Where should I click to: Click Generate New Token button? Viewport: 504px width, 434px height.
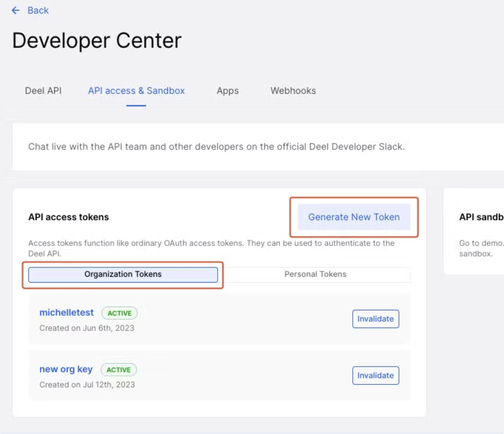tap(354, 217)
